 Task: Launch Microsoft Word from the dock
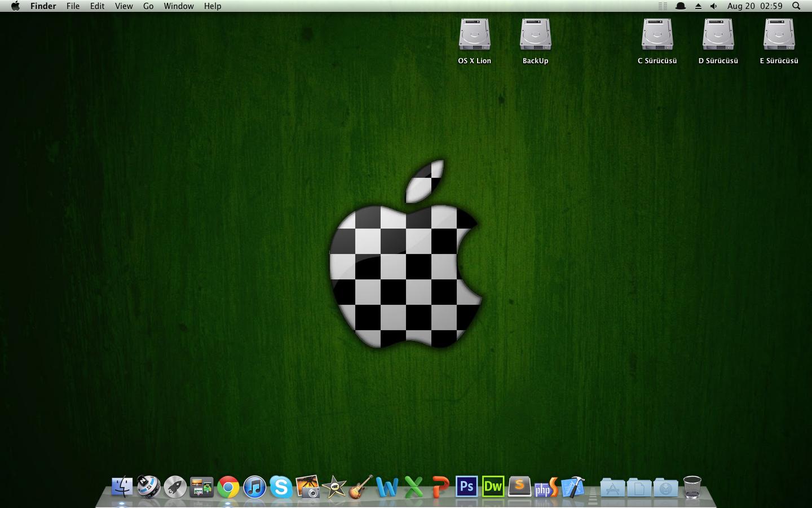click(387, 487)
